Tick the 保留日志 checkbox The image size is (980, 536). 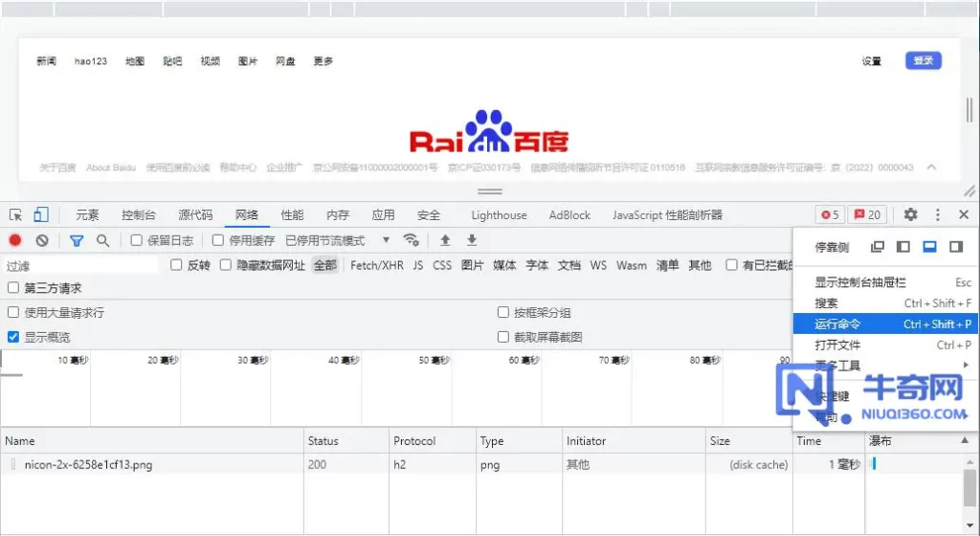coord(136,240)
